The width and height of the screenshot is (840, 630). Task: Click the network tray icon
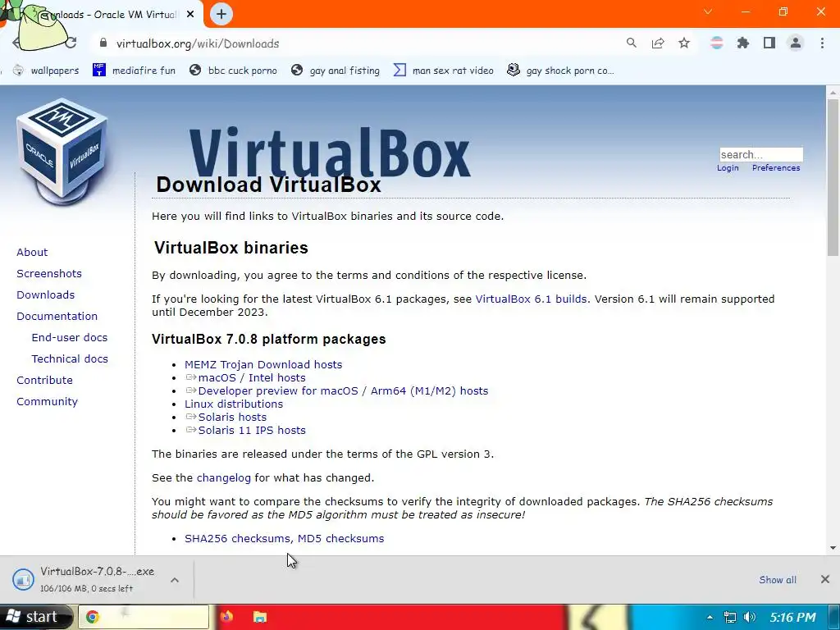click(x=729, y=617)
